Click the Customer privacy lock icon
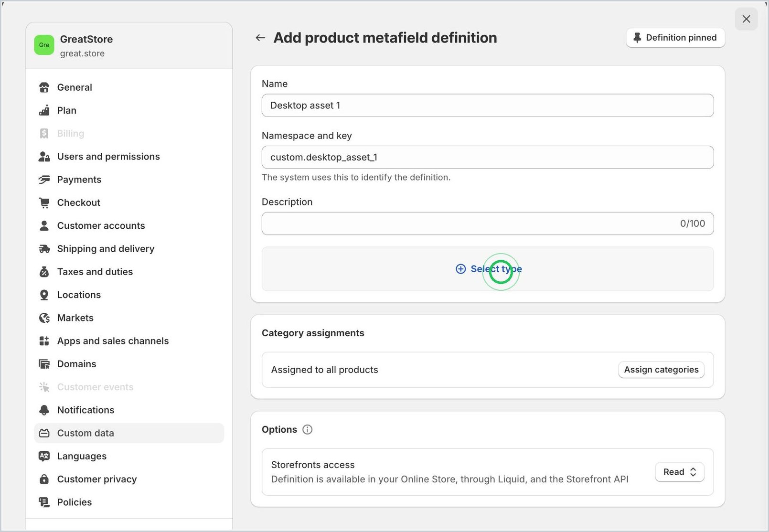769x532 pixels. click(44, 479)
